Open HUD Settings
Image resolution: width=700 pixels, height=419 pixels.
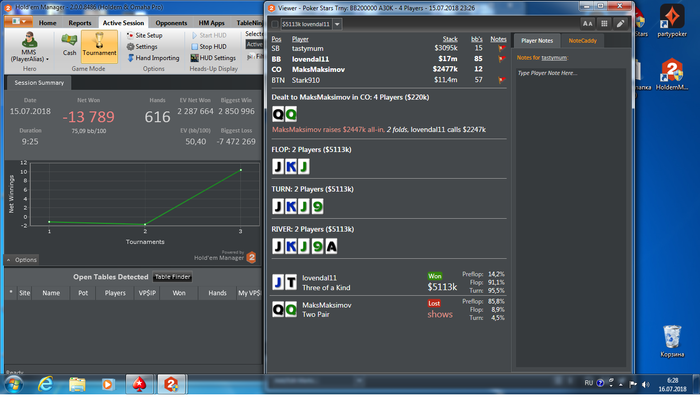[x=213, y=58]
